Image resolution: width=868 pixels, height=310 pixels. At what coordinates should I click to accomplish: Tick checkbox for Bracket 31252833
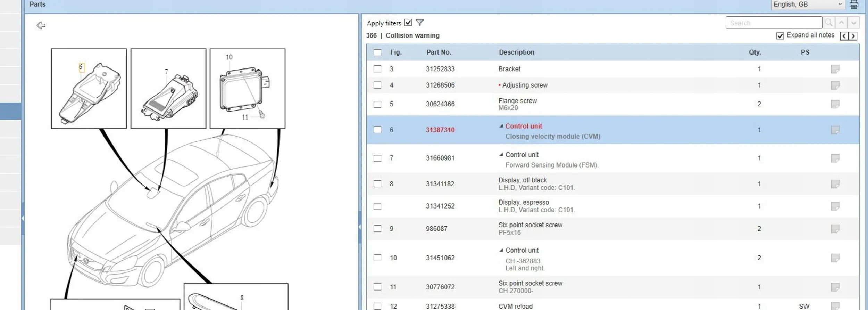[377, 69]
